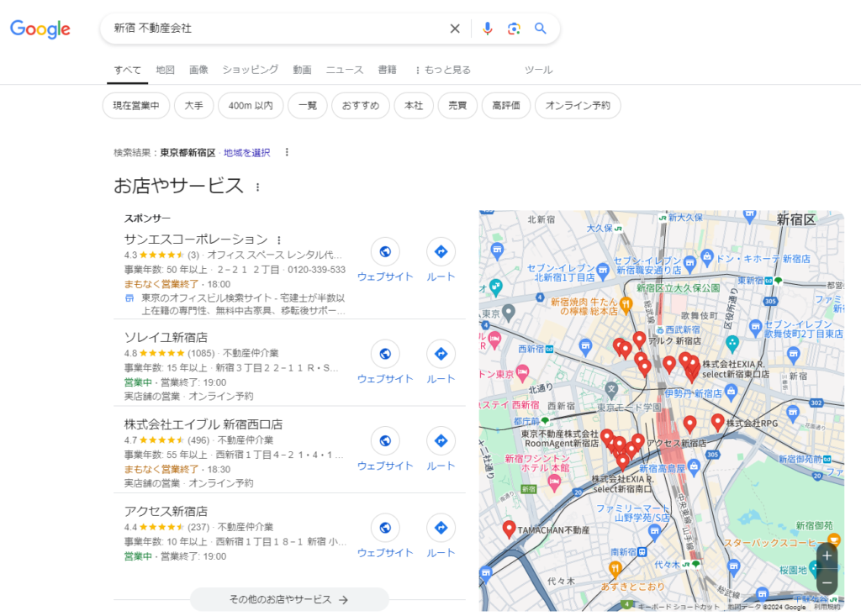Open その他のお店やサービス button
The width and height of the screenshot is (861, 616).
click(x=289, y=599)
